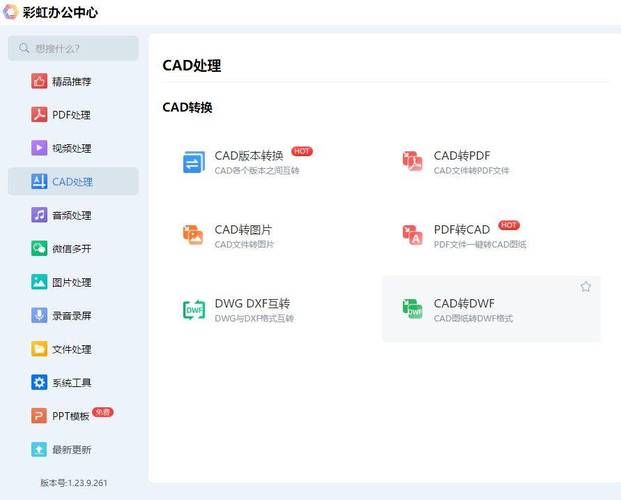Select CAD处理 sidebar item
621x500 pixels.
click(72, 181)
